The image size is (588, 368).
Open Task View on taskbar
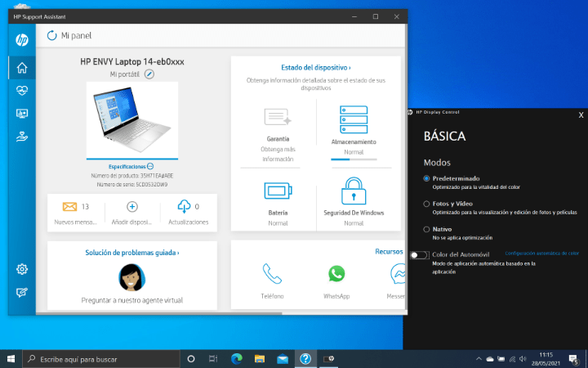click(x=213, y=359)
